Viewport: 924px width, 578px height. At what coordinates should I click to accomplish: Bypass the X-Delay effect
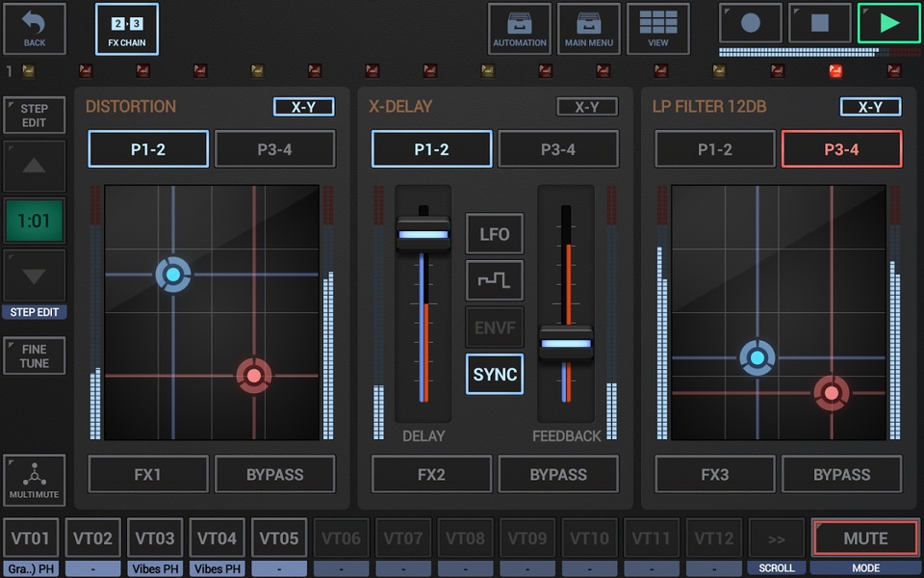558,474
